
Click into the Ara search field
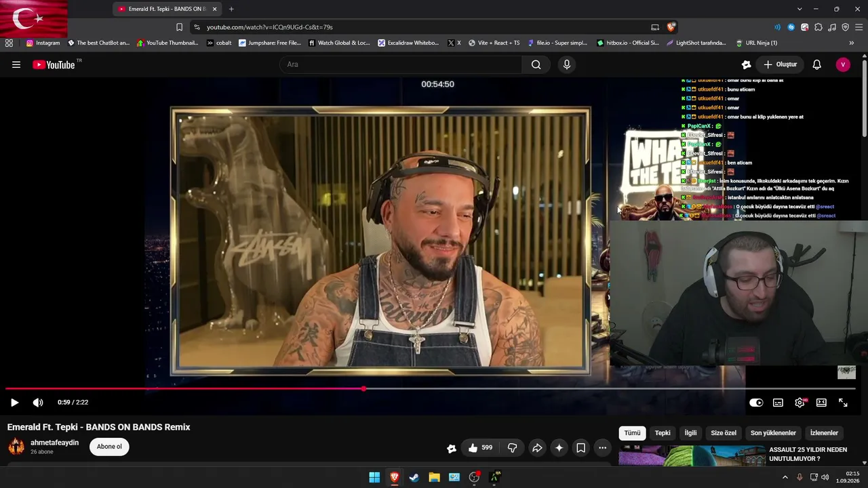pos(401,64)
